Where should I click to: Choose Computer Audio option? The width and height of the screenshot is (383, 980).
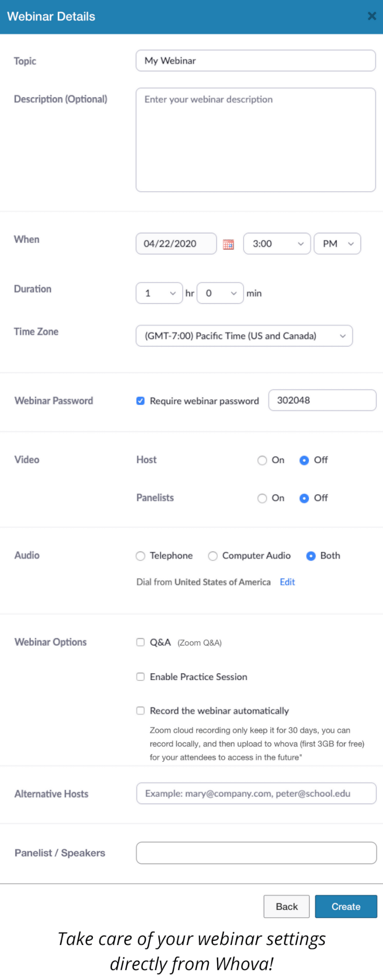[x=213, y=556]
